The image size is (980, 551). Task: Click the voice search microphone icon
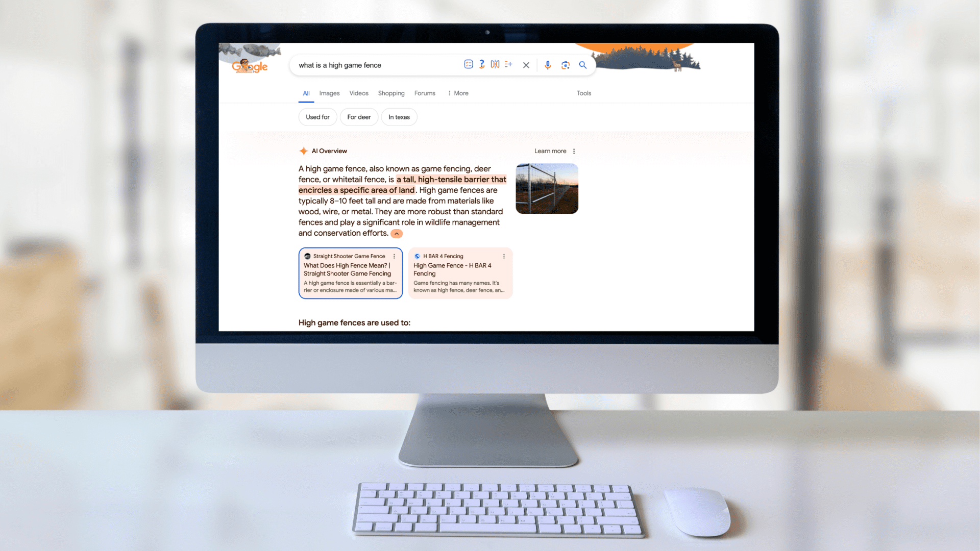pyautogui.click(x=547, y=65)
